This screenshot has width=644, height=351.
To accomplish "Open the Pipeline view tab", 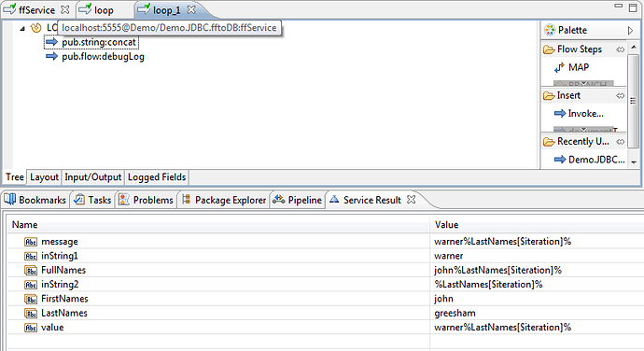I will pyautogui.click(x=298, y=200).
